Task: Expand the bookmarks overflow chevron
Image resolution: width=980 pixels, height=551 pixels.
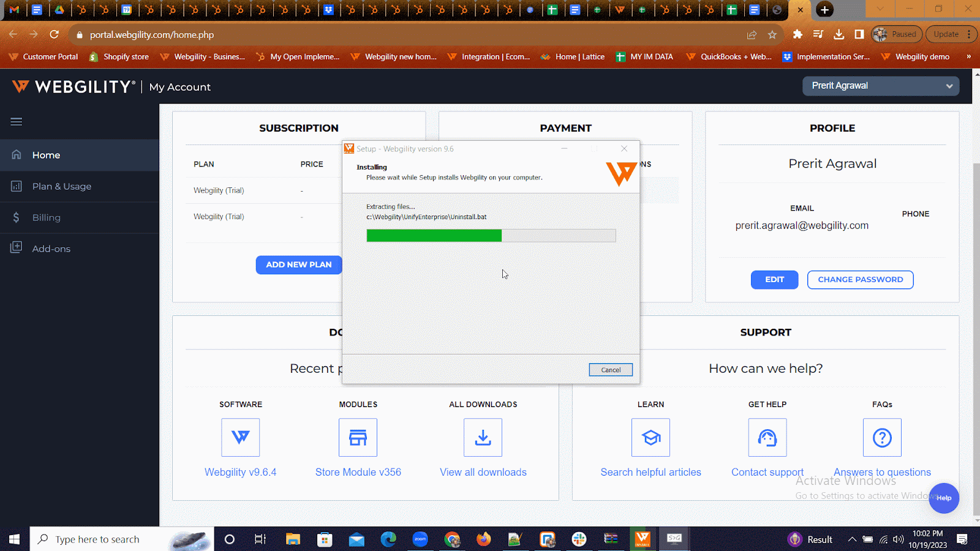Action: coord(969,56)
